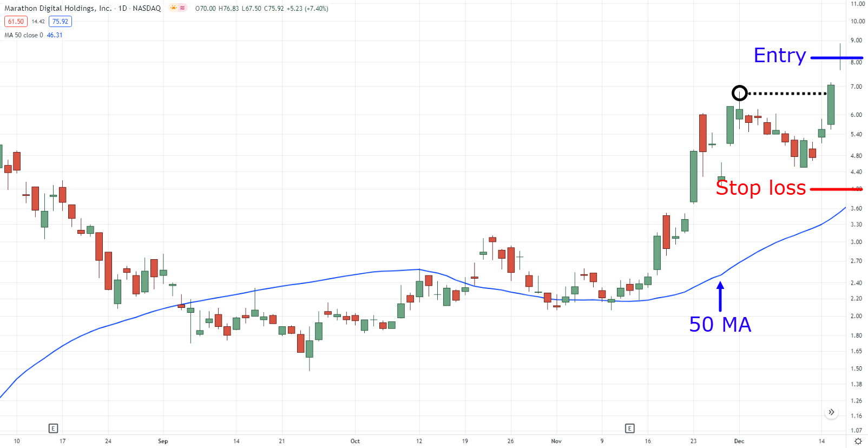The width and height of the screenshot is (868, 448).
Task: Click the black circle drawing marker
Action: [x=740, y=93]
